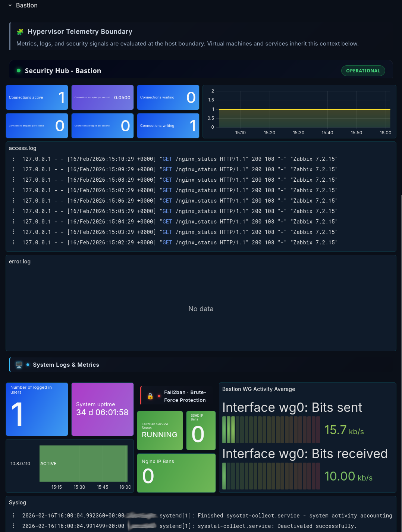402x532 pixels.
Task: Open the error.log panel title menu
Action: pyautogui.click(x=20, y=262)
